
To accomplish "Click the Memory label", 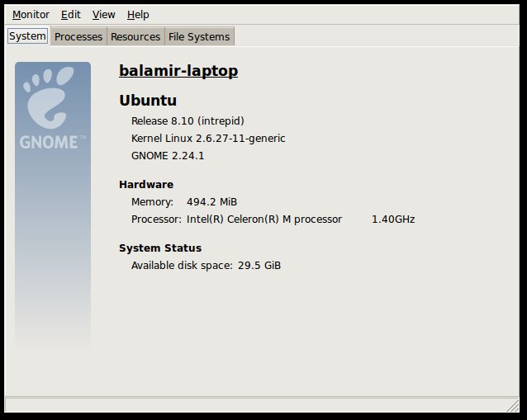I will (x=152, y=202).
